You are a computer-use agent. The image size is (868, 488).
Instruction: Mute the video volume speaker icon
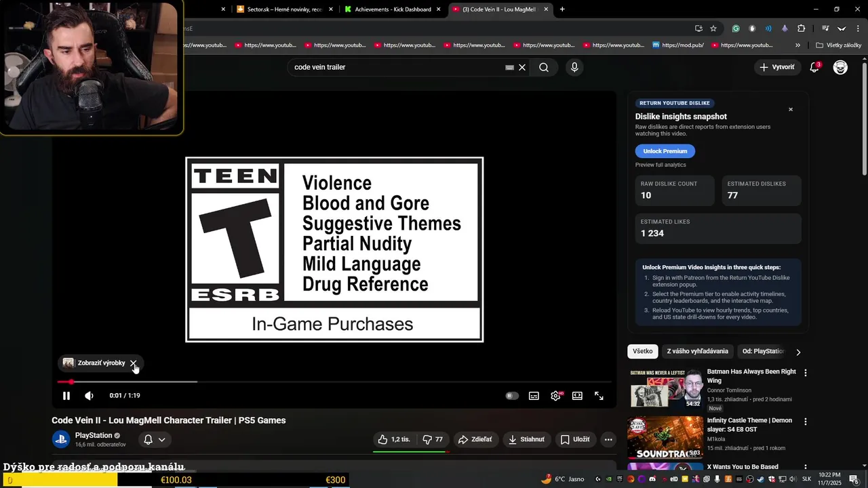point(89,396)
